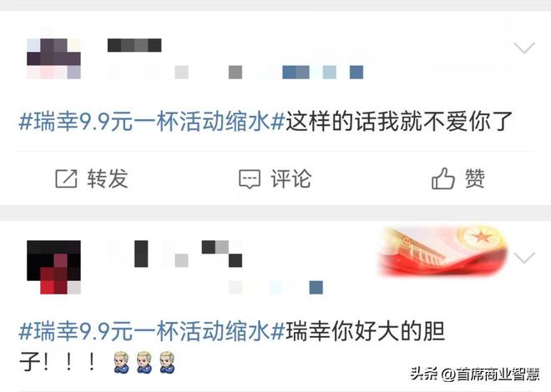The width and height of the screenshot is (551, 392).
Task: Tap the 评论 comment bubble icon
Action: (x=250, y=179)
